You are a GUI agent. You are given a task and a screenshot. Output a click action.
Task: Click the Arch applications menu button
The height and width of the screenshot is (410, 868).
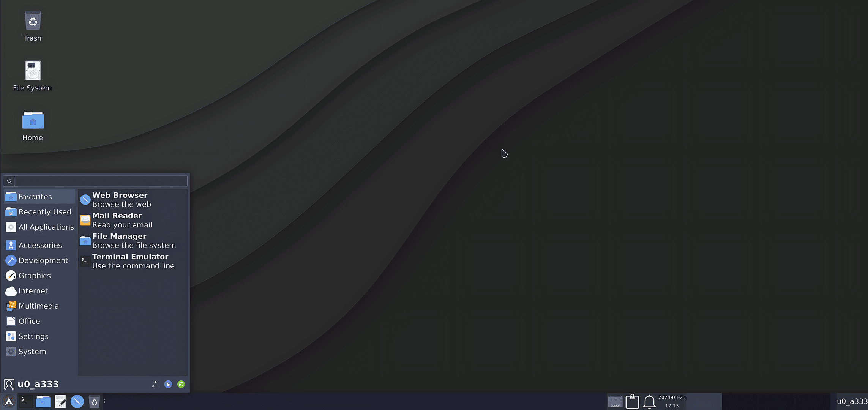(9, 401)
